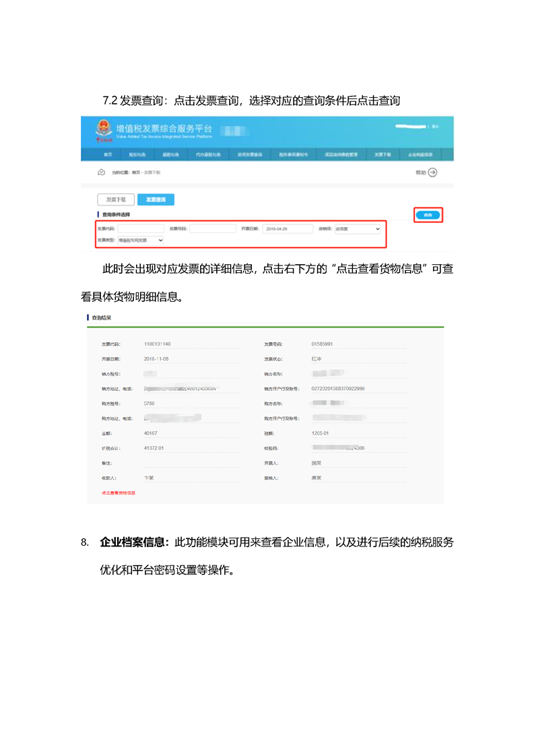The image size is (534, 756).
Task: Click the red 点击查看货物信息 link
Action: coord(119,493)
